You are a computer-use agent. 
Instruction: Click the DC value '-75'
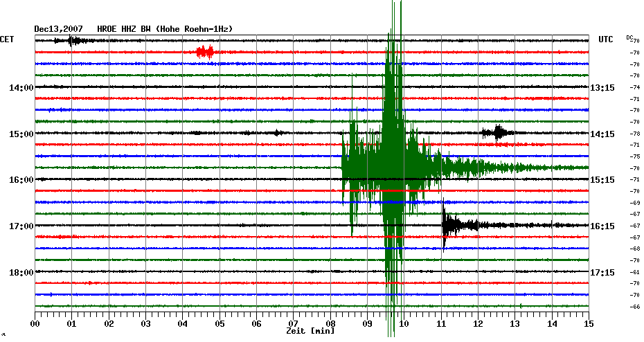[x=635, y=157]
